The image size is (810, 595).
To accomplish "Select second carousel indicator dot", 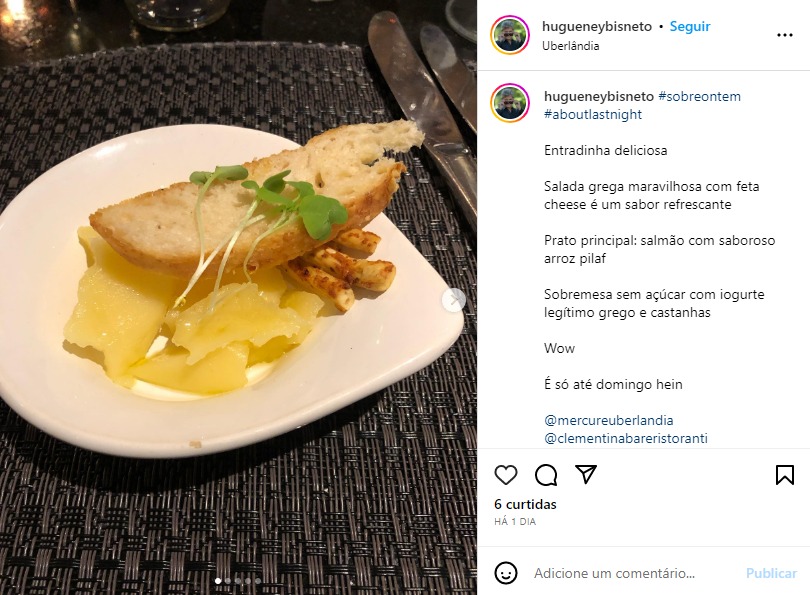I will pyautogui.click(x=228, y=581).
